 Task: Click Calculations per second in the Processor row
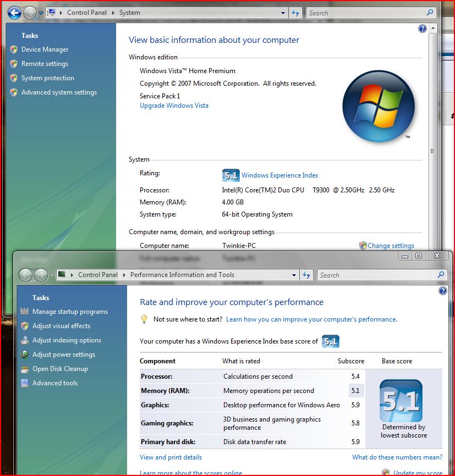point(258,377)
